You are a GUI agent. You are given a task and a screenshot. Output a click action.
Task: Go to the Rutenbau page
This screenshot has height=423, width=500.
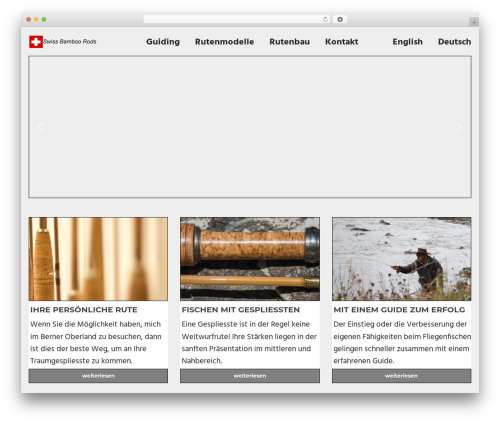[289, 42]
